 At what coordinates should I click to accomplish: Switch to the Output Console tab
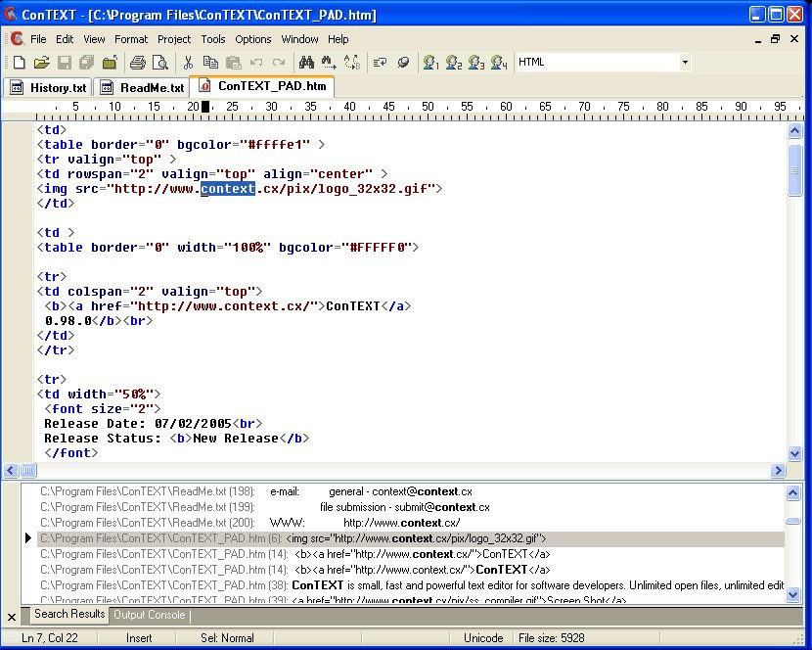click(150, 615)
